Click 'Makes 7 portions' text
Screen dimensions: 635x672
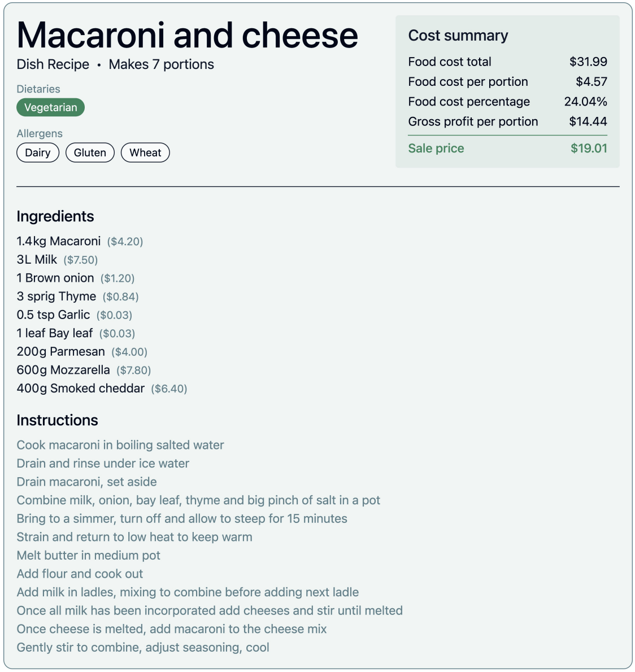tap(161, 64)
